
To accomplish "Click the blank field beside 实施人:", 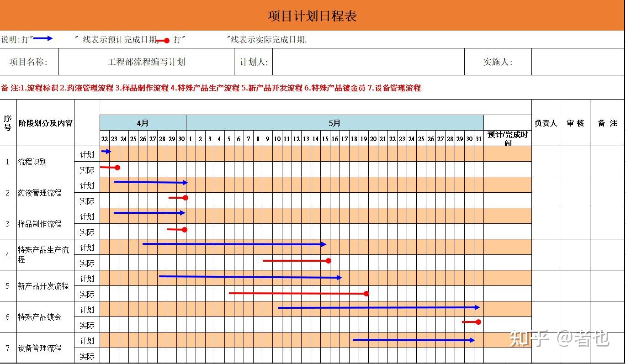I will tap(578, 62).
